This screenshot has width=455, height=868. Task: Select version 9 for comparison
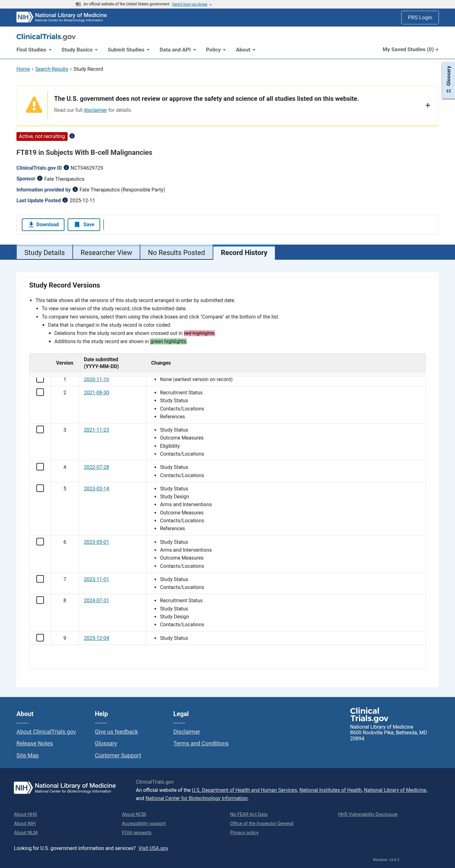(x=40, y=638)
